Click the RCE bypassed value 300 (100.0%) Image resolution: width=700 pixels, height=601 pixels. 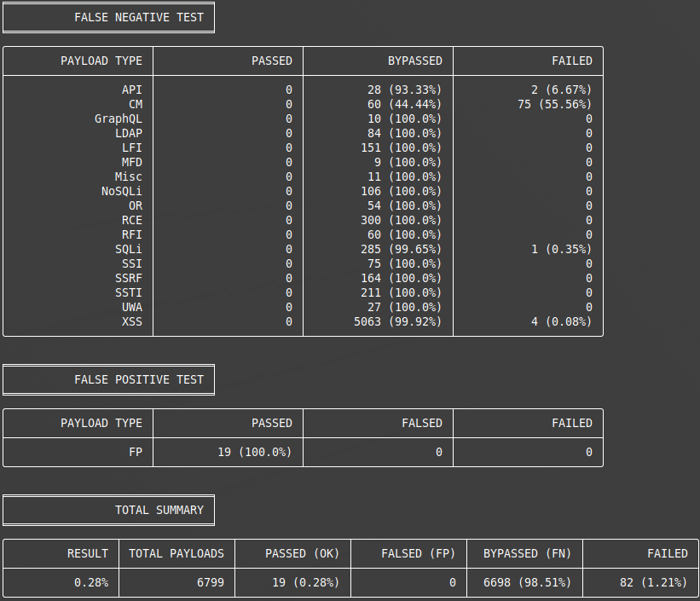pos(401,220)
